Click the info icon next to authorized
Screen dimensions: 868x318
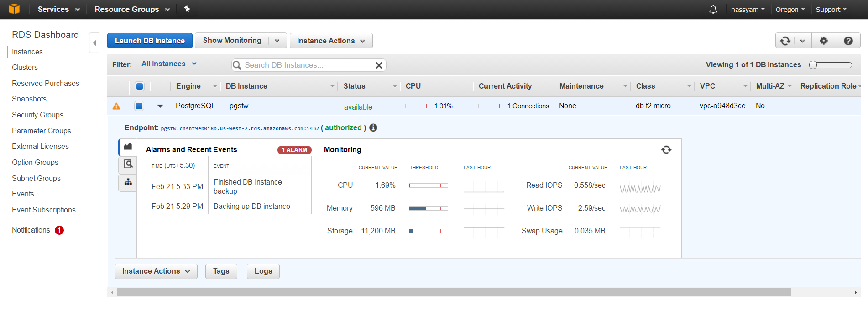373,127
